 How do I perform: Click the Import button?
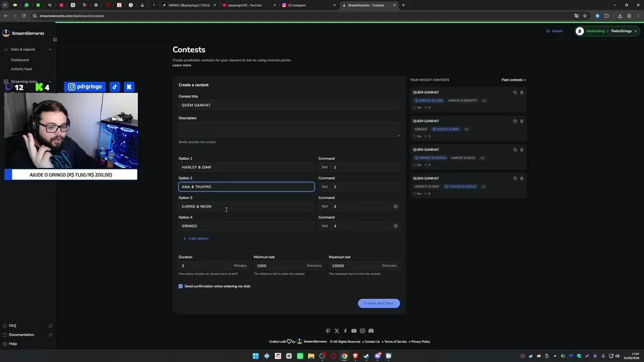(x=554, y=31)
